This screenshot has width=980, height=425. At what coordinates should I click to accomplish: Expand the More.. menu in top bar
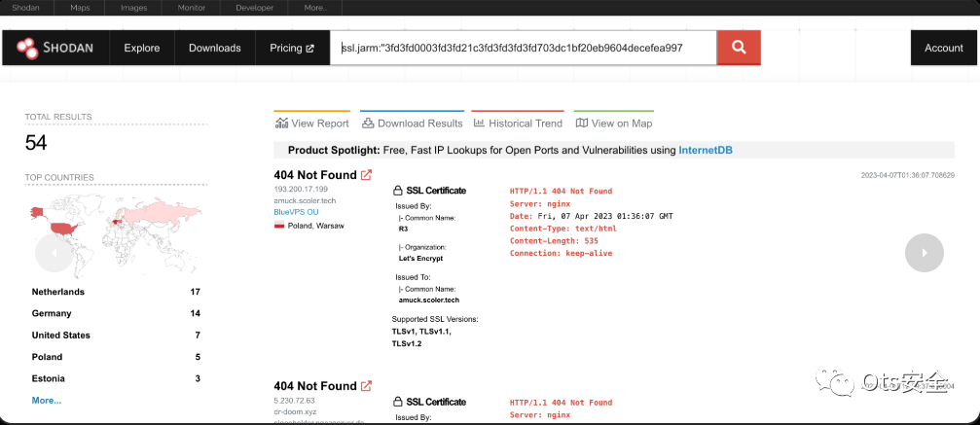(x=315, y=8)
